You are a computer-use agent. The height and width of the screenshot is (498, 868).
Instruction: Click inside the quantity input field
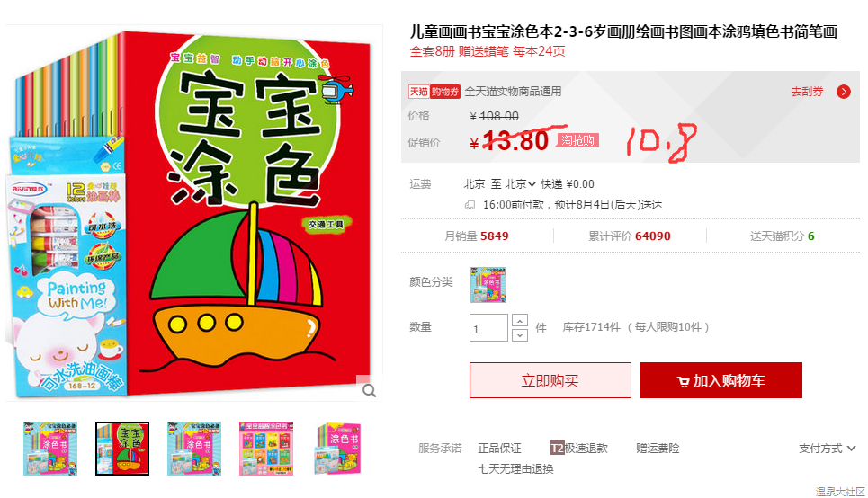click(x=488, y=327)
